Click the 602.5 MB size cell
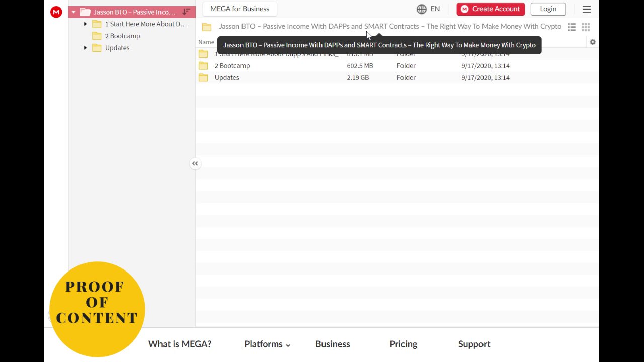644x362 pixels. [360, 66]
